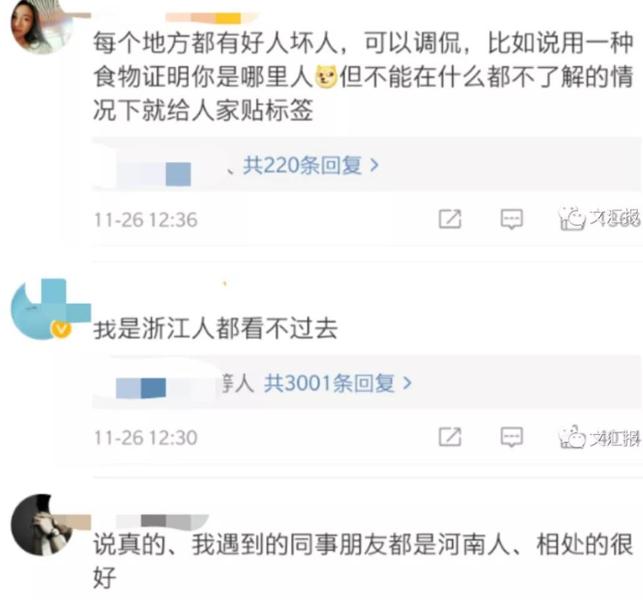Expand the 共3001条回复 thread
The width and height of the screenshot is (643, 600).
pos(337,383)
